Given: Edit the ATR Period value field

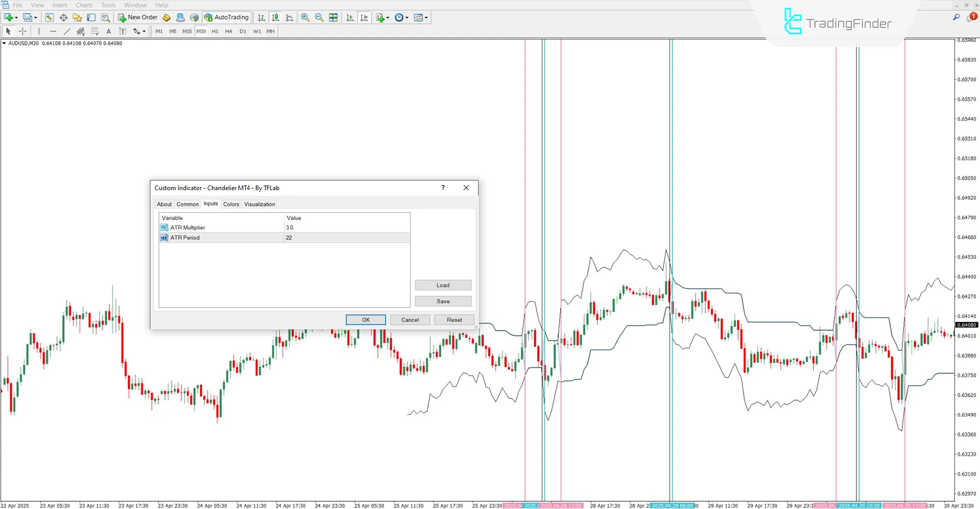Looking at the screenshot, I should pos(347,238).
